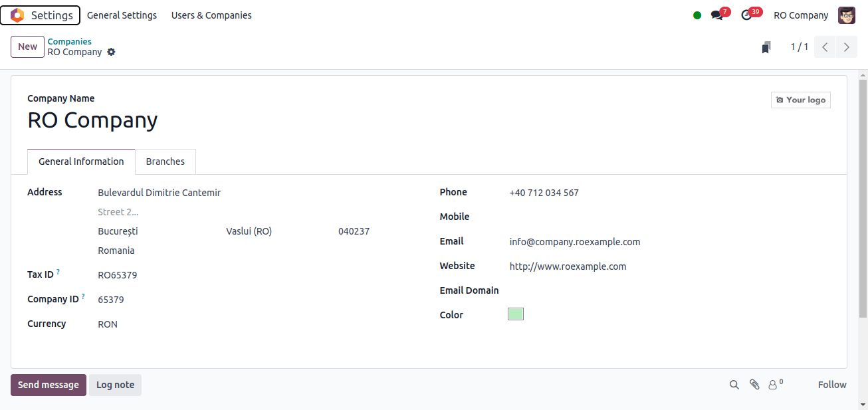Screen dimensions: 868x410
Task: Switch to the Branches tab
Action: pyautogui.click(x=165, y=161)
